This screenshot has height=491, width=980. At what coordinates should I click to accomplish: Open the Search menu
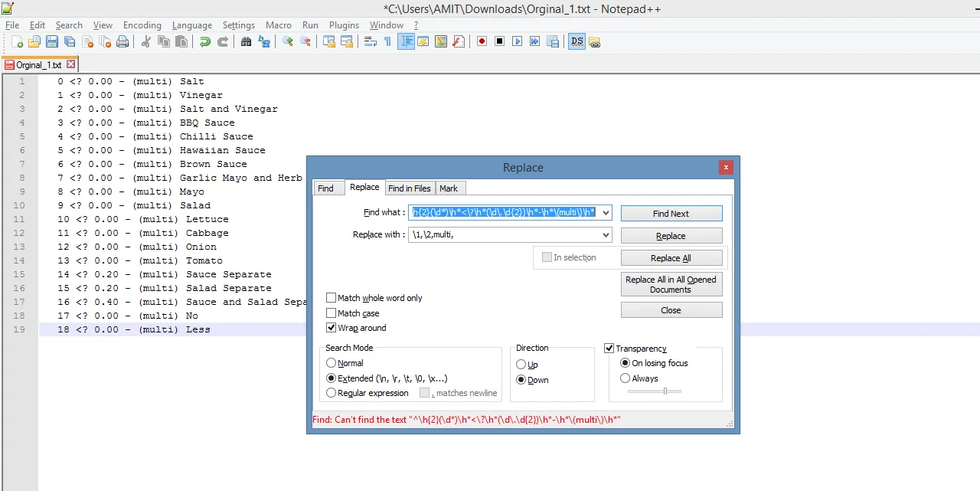pos(69,25)
